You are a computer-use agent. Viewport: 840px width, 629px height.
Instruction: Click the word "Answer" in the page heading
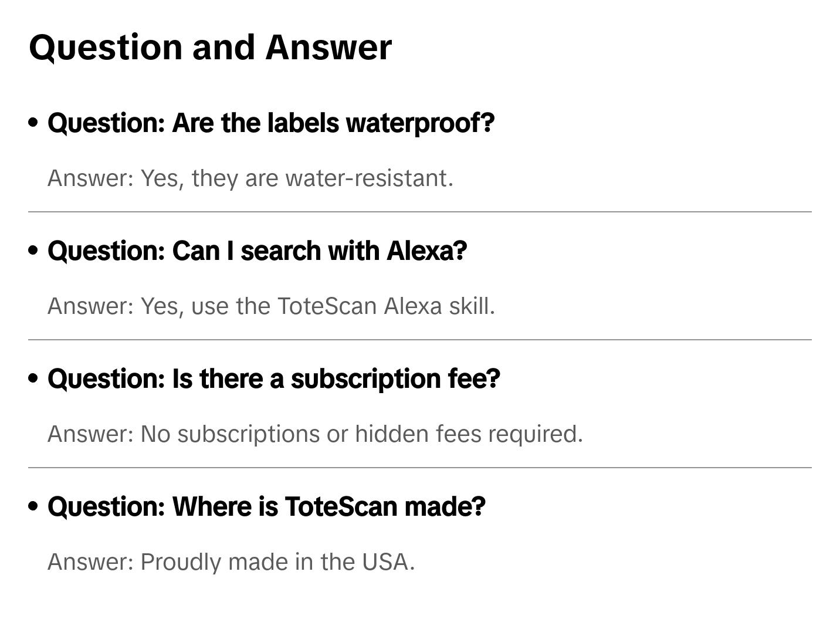point(328,48)
